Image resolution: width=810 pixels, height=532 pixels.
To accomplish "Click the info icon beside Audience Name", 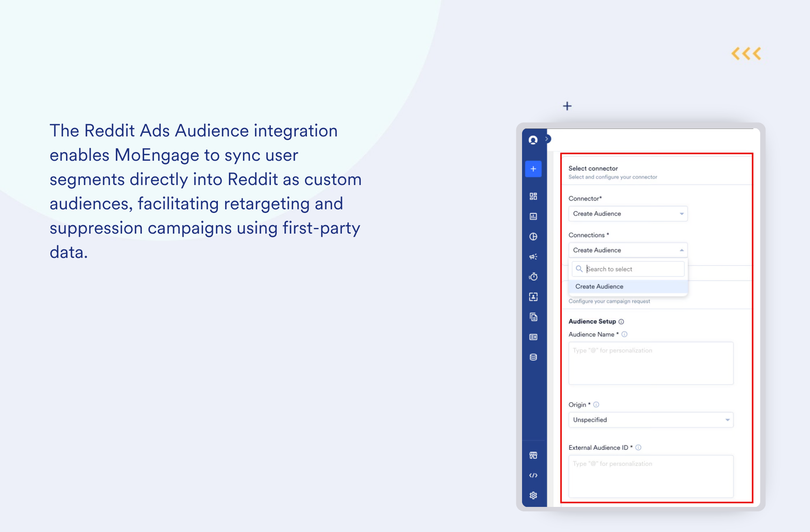I will tap(625, 334).
